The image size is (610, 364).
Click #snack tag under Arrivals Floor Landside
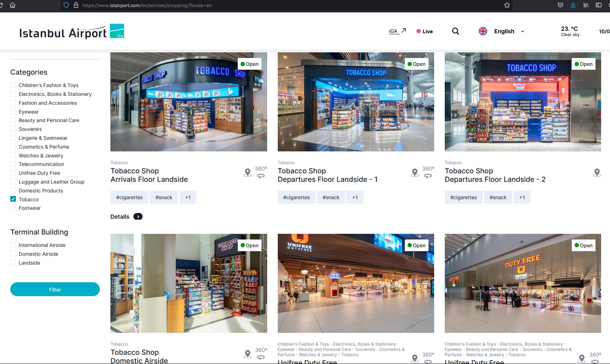coord(164,197)
